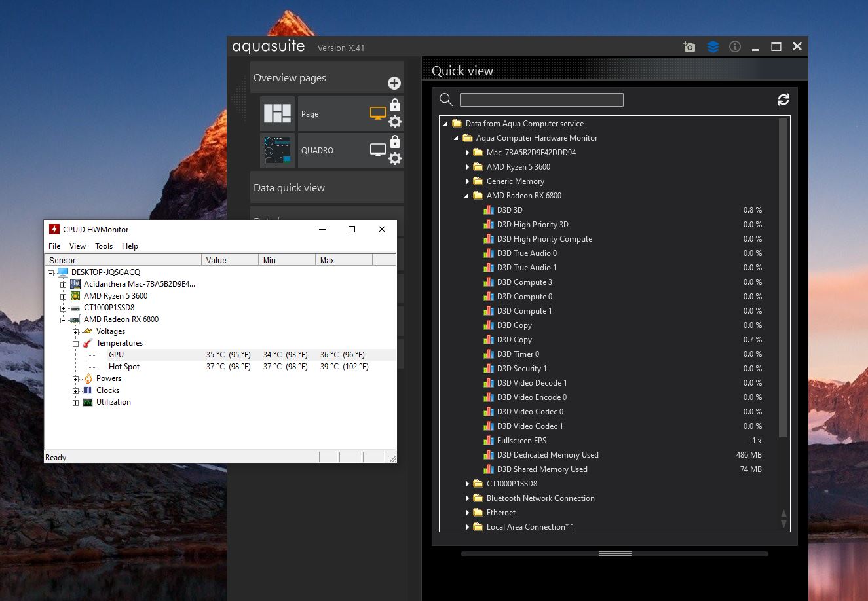
Task: Expand the AMD Ryzen 5 3600 folder in Quick view
Action: click(x=468, y=167)
